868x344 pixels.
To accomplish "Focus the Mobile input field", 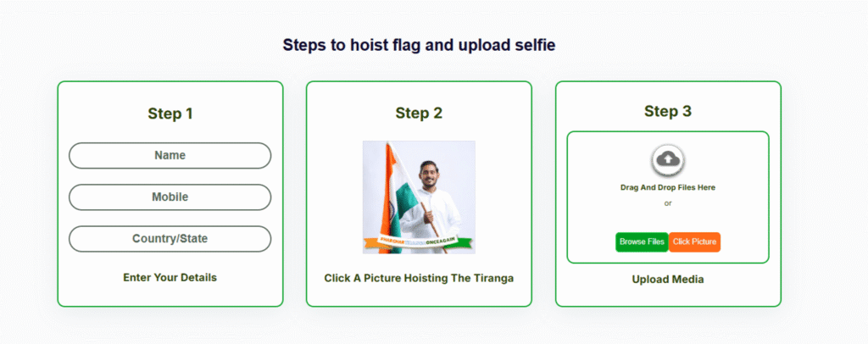I will click(170, 197).
